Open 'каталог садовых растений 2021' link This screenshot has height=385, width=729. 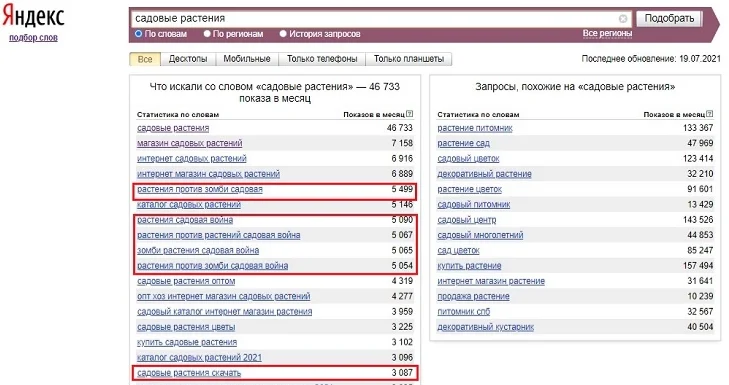click(199, 358)
